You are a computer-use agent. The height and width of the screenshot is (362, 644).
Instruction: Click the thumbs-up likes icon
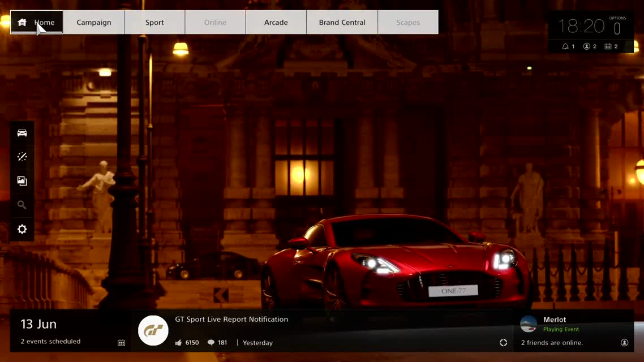(x=178, y=342)
